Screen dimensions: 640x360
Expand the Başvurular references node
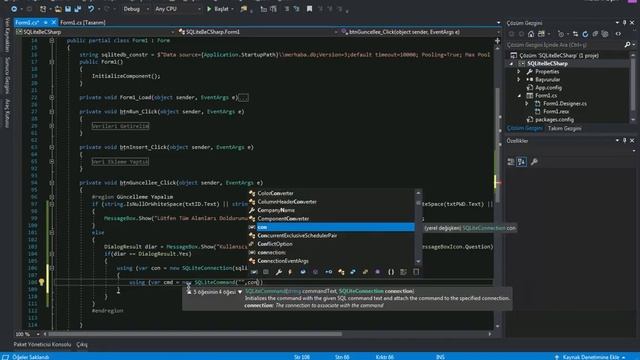coord(519,80)
